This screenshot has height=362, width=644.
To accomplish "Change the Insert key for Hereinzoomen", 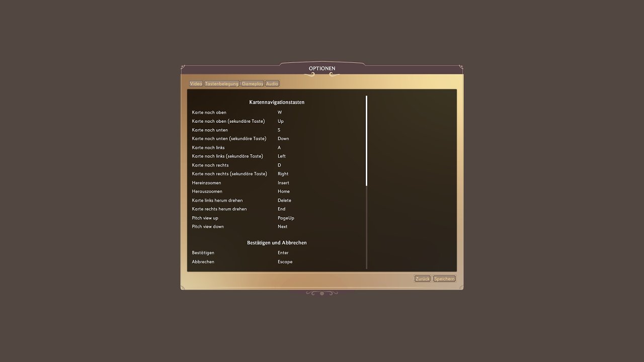I will coord(283,183).
